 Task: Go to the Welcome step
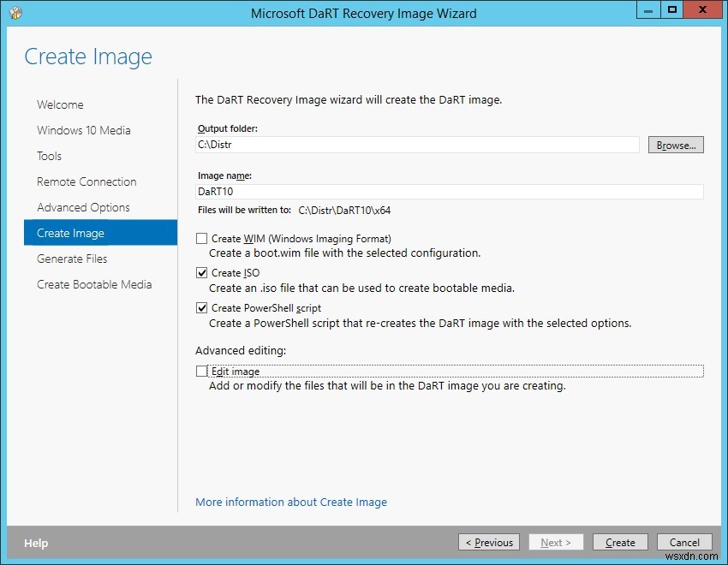pos(60,104)
